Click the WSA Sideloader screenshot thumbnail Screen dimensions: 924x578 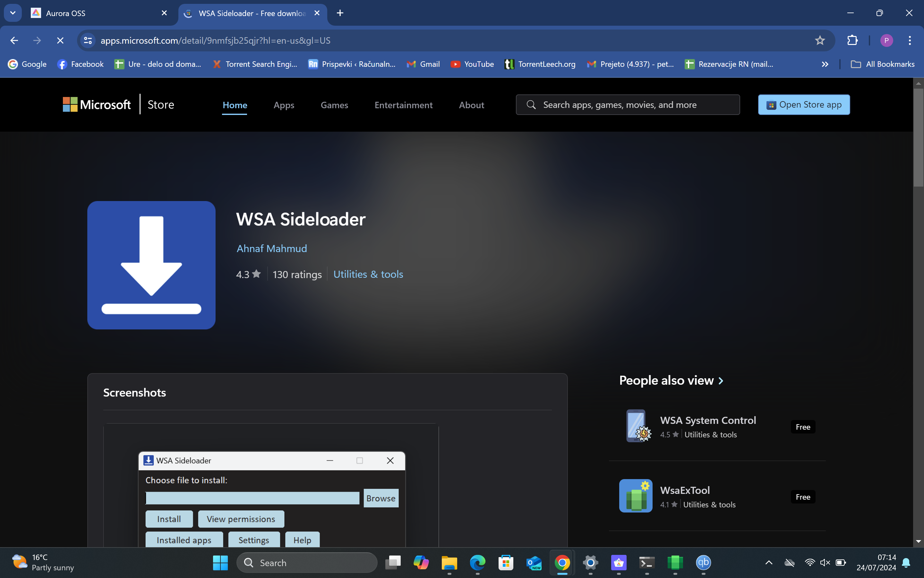(271, 486)
